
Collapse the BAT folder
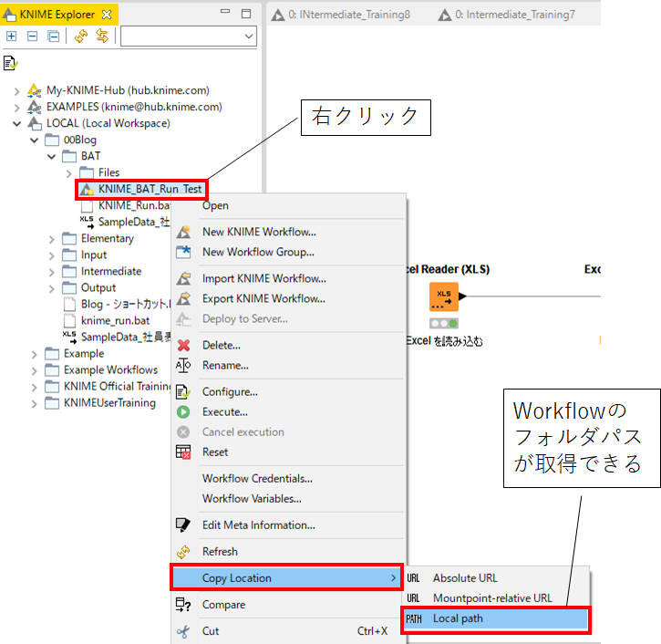pyautogui.click(x=51, y=157)
